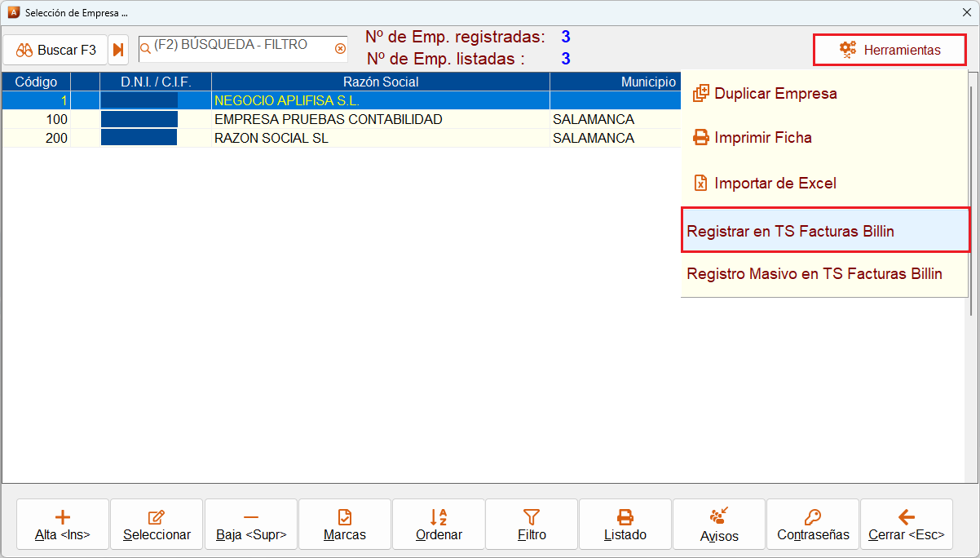The height and width of the screenshot is (558, 980).
Task: Clear the search filter with the x icon
Action: (x=341, y=49)
